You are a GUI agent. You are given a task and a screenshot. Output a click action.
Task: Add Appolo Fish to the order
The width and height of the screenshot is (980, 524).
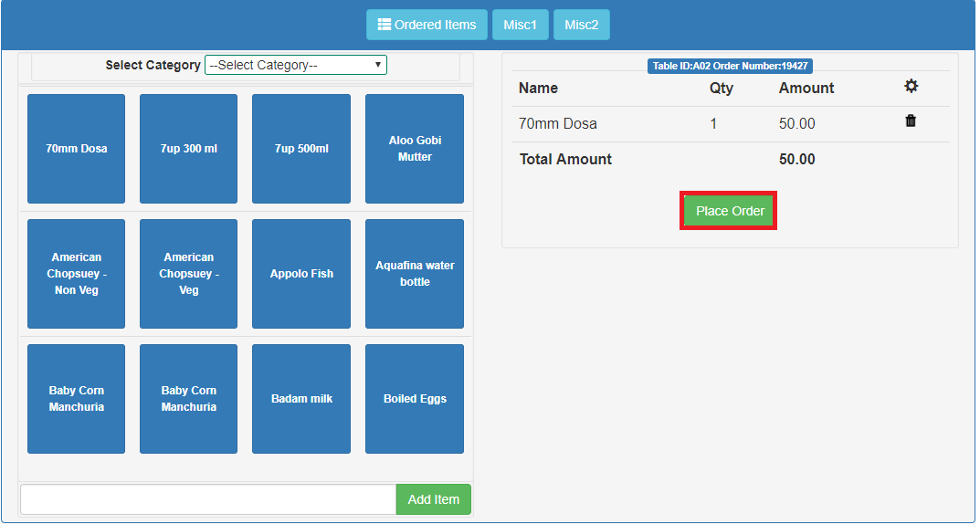coord(301,274)
